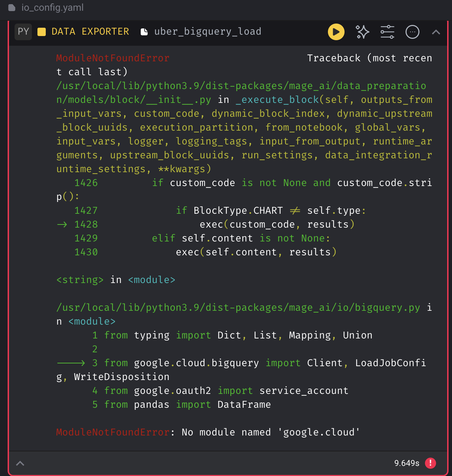
Task: Click the io_config.yaml file icon
Action: tap(12, 8)
